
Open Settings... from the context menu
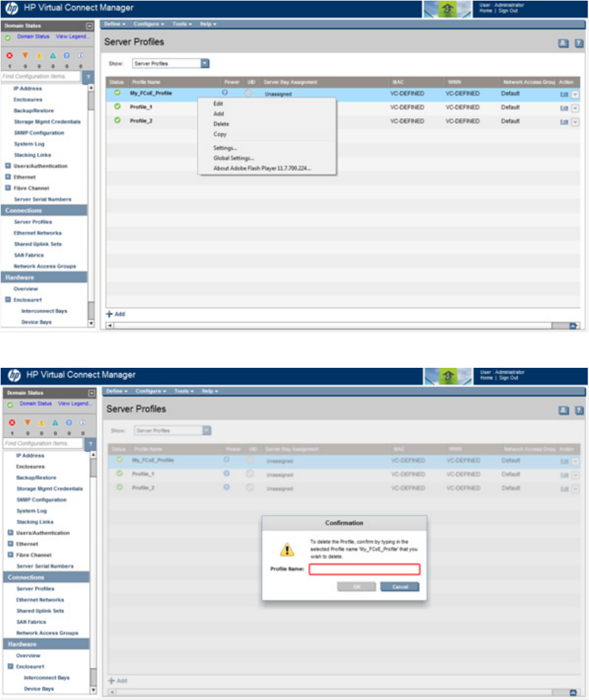click(x=225, y=148)
